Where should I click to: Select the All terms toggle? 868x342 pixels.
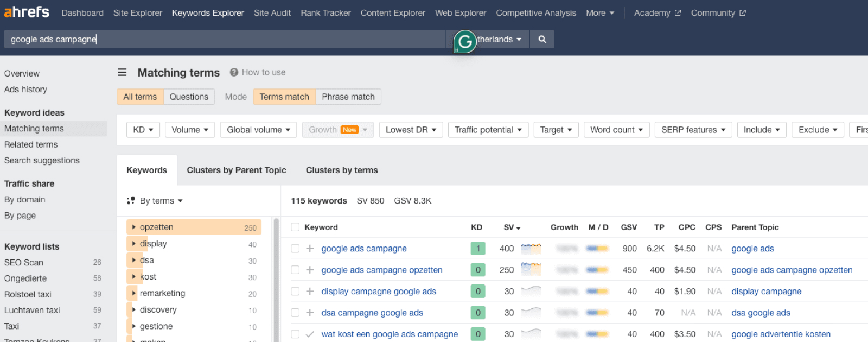(140, 97)
